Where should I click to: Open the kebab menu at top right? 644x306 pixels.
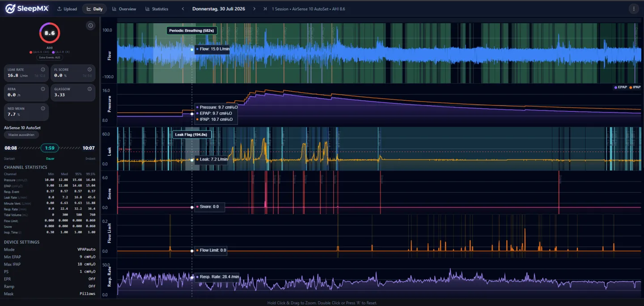point(633,8)
